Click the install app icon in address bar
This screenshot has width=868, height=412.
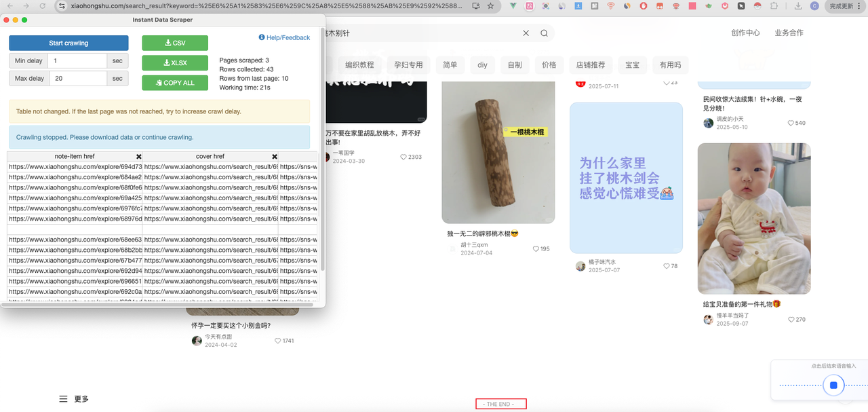pyautogui.click(x=475, y=5)
